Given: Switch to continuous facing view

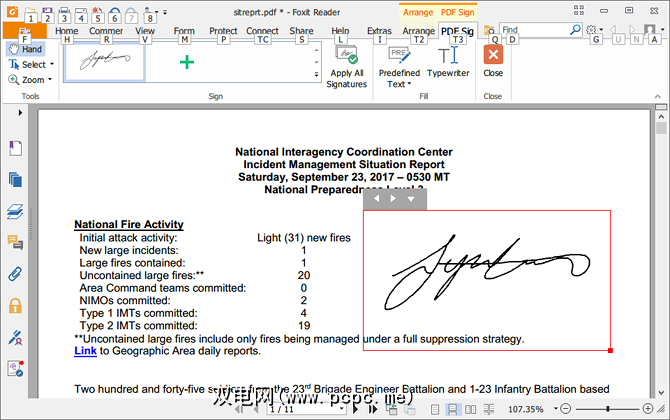Looking at the screenshot, I should click(x=489, y=409).
